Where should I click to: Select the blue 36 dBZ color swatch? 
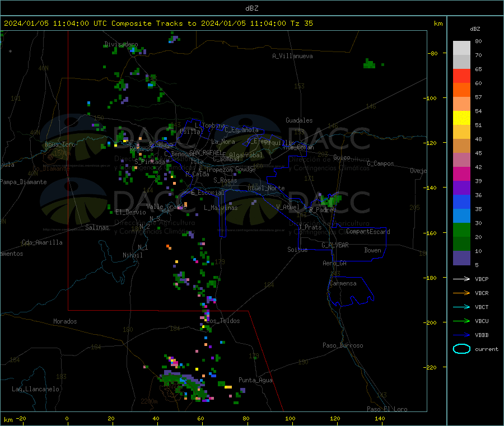[461, 202]
